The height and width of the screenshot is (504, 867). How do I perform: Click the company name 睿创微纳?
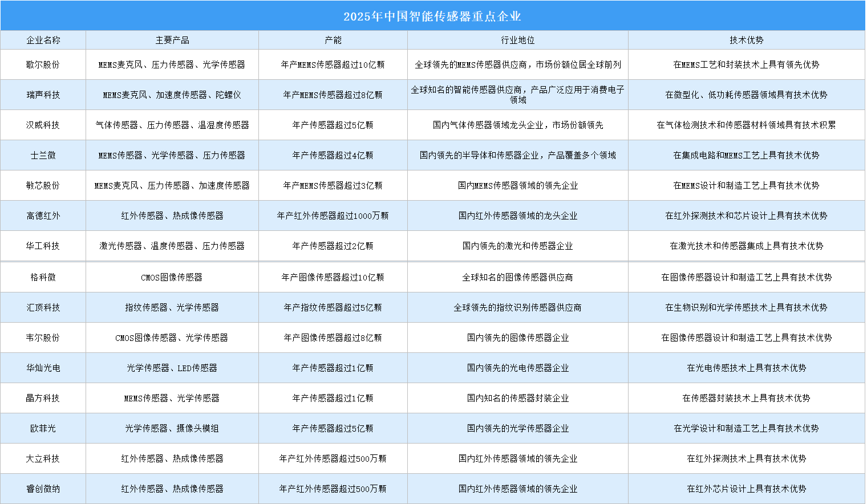[x=43, y=489]
